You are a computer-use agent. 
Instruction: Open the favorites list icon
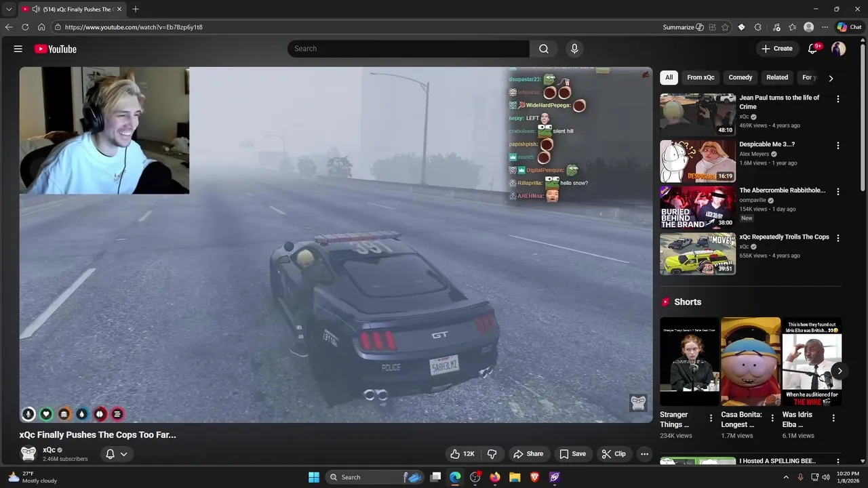pyautogui.click(x=791, y=27)
